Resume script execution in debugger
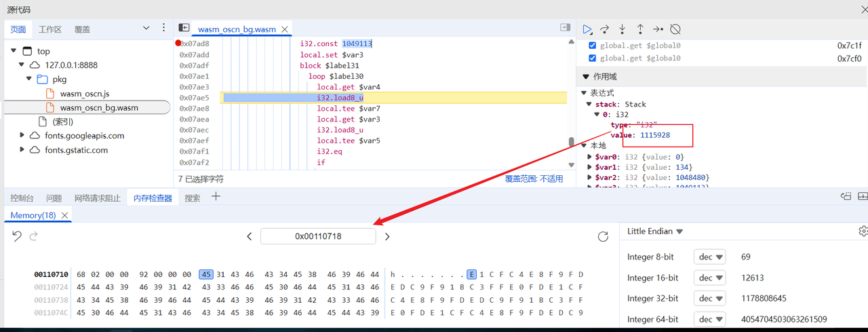 (587, 29)
